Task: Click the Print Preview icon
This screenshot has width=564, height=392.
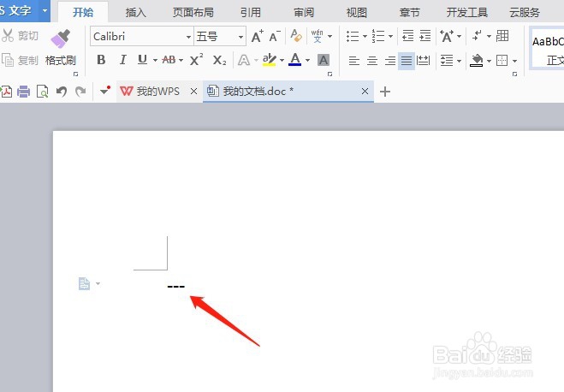Action: point(43,92)
